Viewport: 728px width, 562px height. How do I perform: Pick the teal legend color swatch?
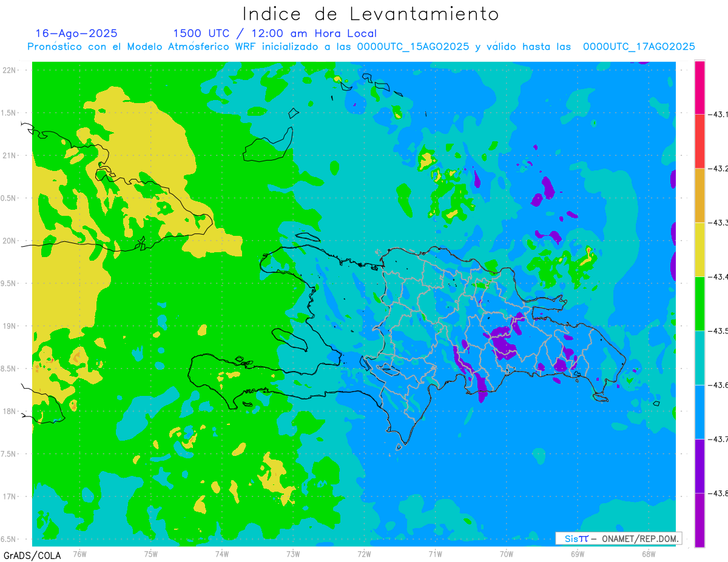(x=699, y=358)
